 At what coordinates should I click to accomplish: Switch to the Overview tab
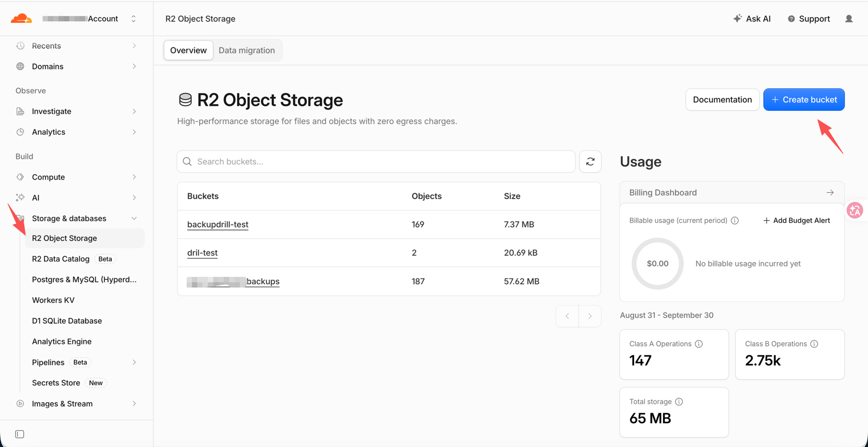tap(188, 50)
